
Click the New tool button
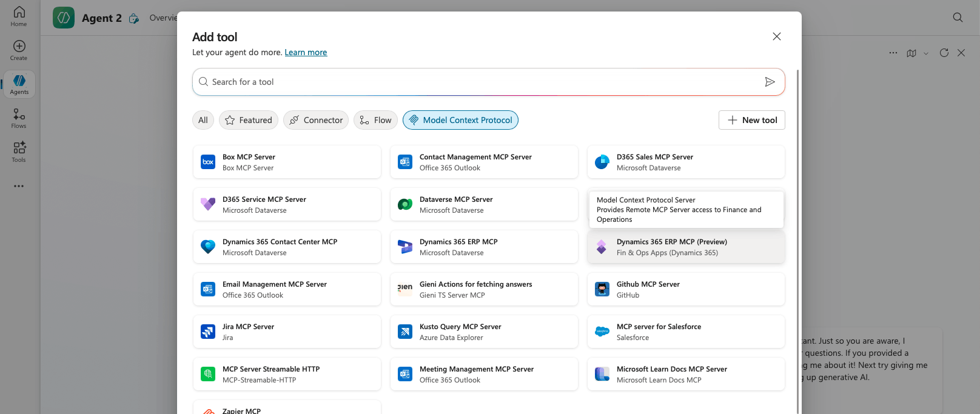pos(751,120)
